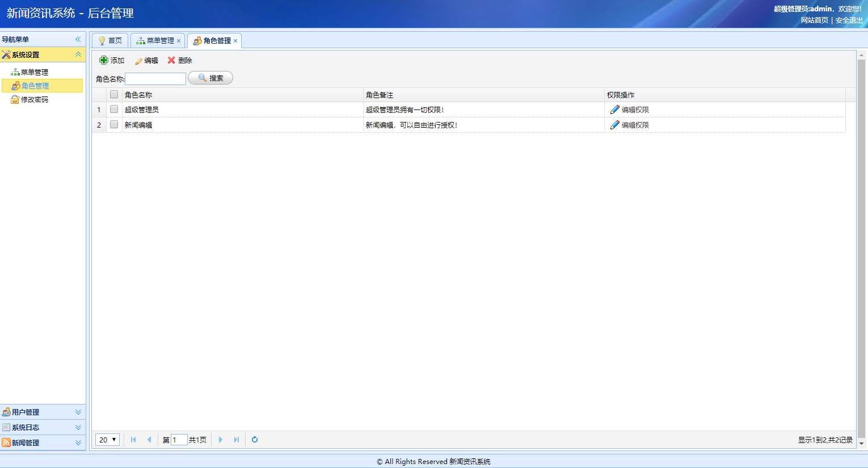Go to last page arrow icon

237,440
